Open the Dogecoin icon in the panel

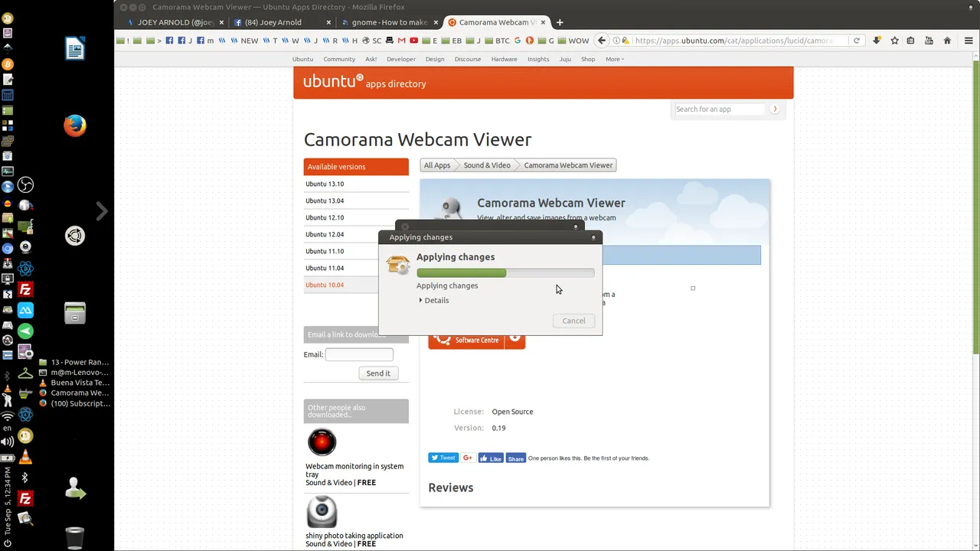pyautogui.click(x=25, y=436)
